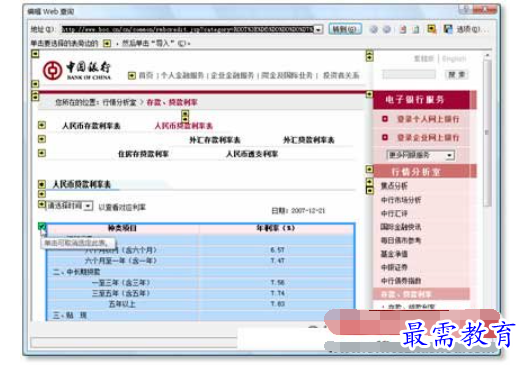Select table arrow marker beside 人民币贷款利率表 heading

[42, 184]
